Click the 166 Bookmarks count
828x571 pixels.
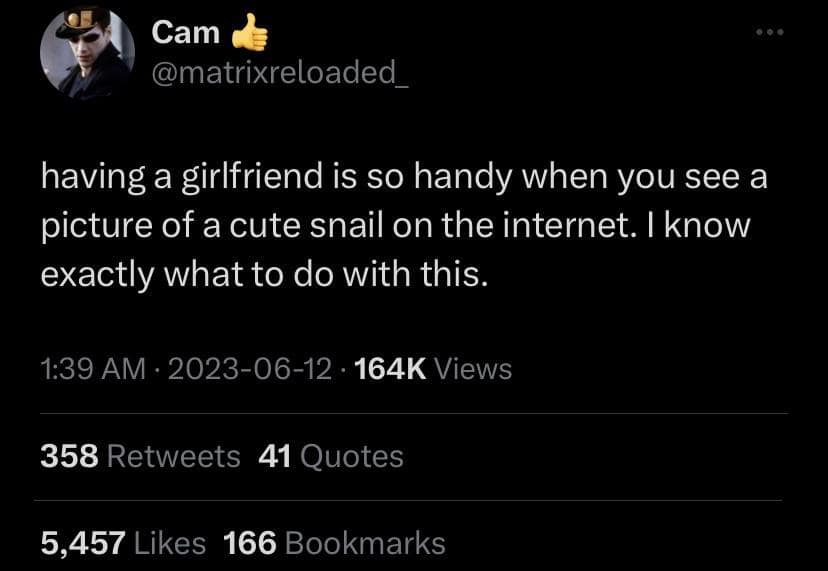(335, 543)
